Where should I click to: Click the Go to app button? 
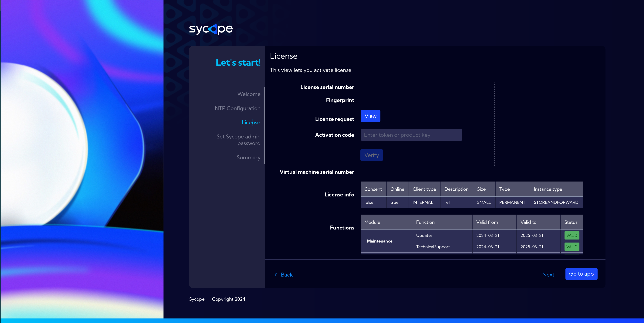coord(581,274)
